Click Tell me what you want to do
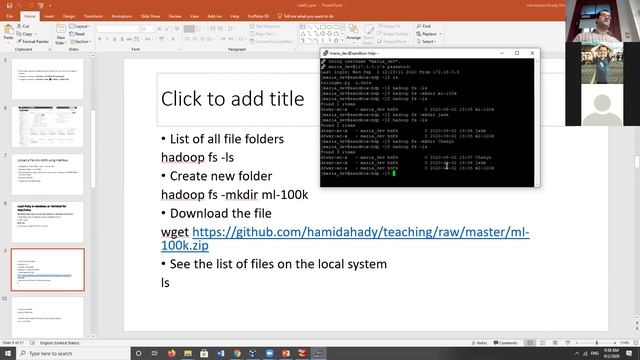Screen dimensions: 640x360 [x=305, y=16]
